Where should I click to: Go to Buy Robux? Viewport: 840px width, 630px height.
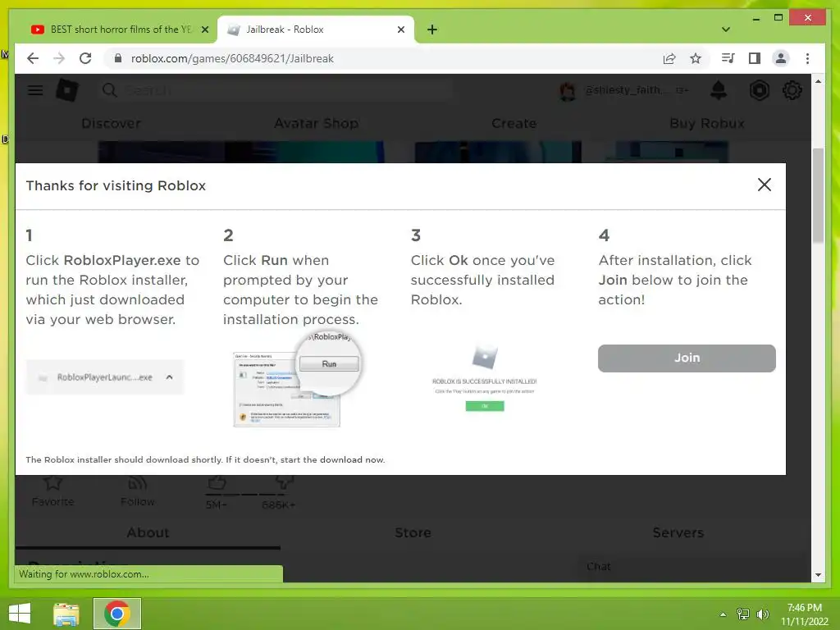tap(706, 123)
